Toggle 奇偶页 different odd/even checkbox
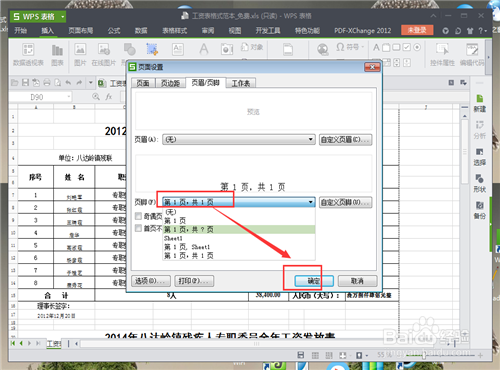 tap(138, 216)
